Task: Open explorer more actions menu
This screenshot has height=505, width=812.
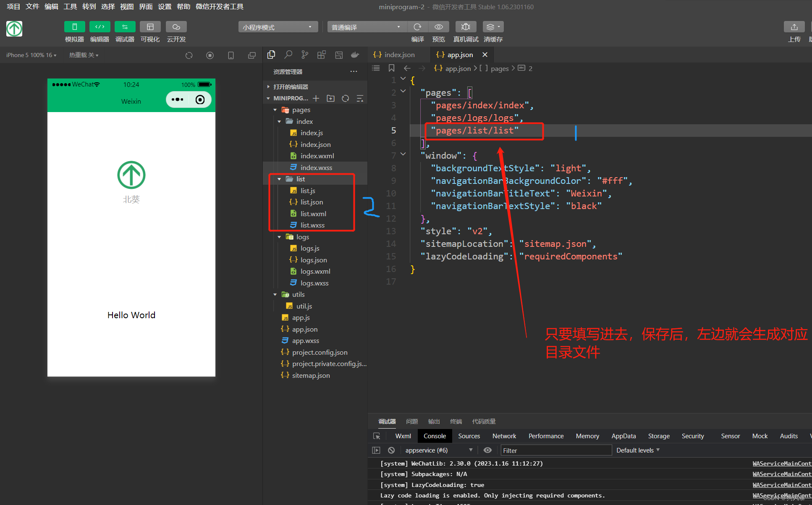Action: point(354,72)
